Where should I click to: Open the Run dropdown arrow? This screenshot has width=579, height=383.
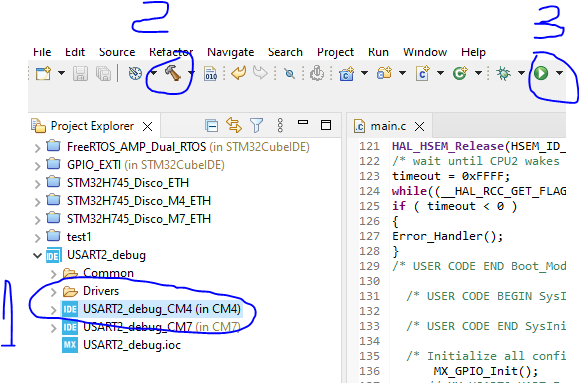(x=559, y=73)
